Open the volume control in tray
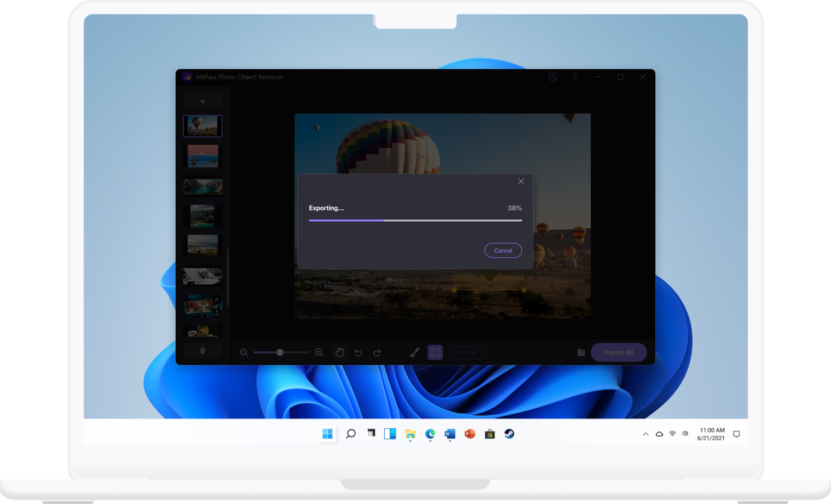Image resolution: width=831 pixels, height=504 pixels. (685, 434)
